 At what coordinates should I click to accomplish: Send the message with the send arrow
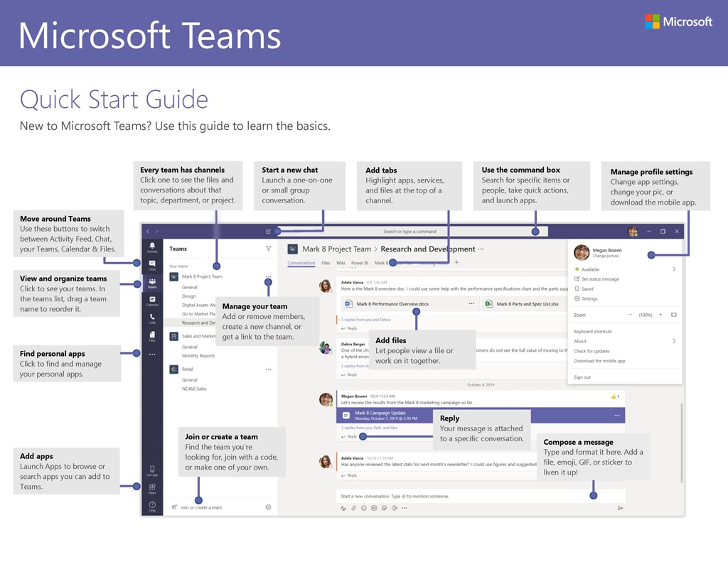point(621,509)
